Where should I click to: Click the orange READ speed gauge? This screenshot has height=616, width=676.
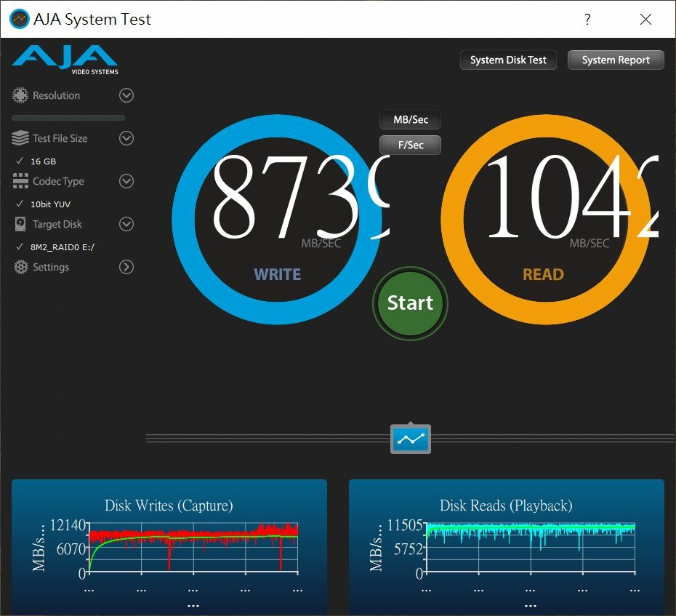coord(546,219)
